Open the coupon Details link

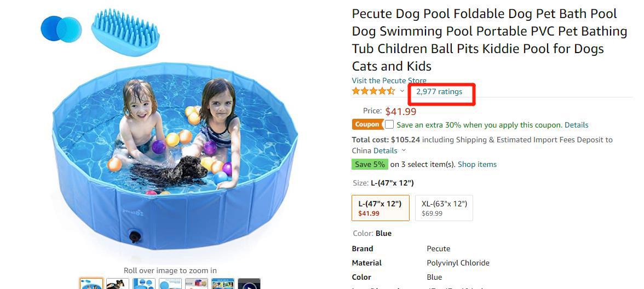577,125
